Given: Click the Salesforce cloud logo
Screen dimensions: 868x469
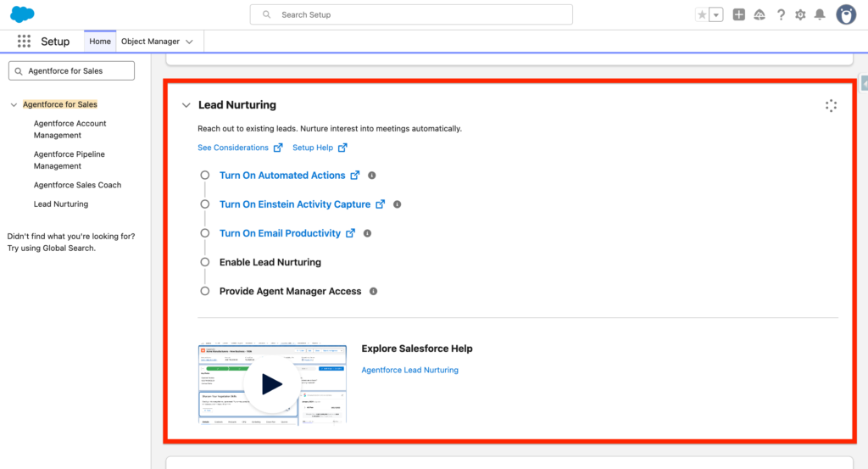Looking at the screenshot, I should [x=22, y=14].
